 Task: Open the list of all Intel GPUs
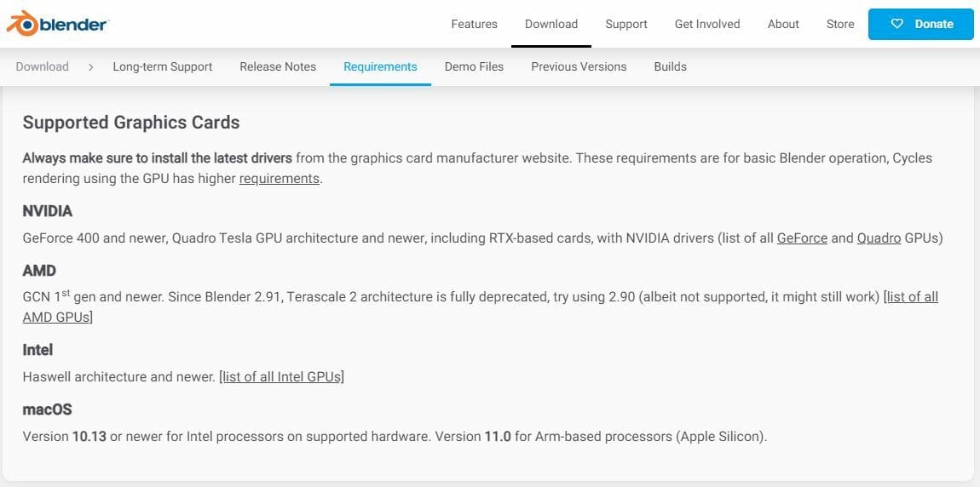[283, 376]
